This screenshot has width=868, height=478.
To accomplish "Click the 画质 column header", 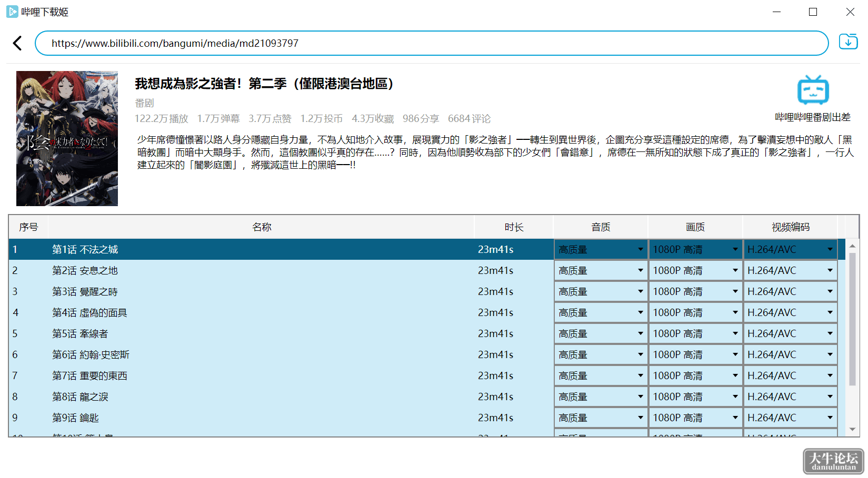I will 695,227.
